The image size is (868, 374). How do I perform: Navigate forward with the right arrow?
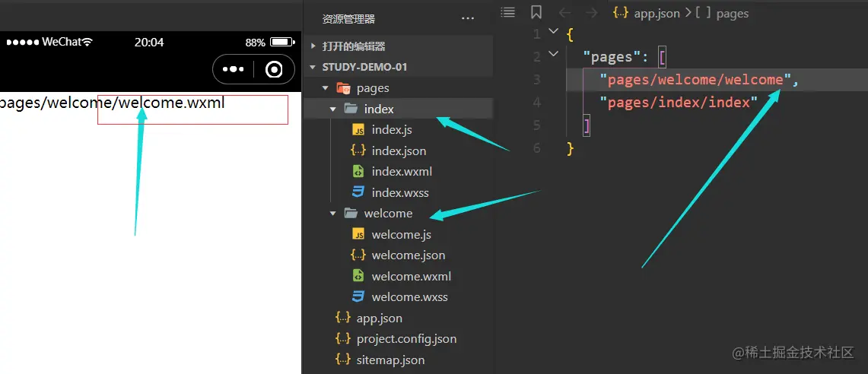point(592,13)
